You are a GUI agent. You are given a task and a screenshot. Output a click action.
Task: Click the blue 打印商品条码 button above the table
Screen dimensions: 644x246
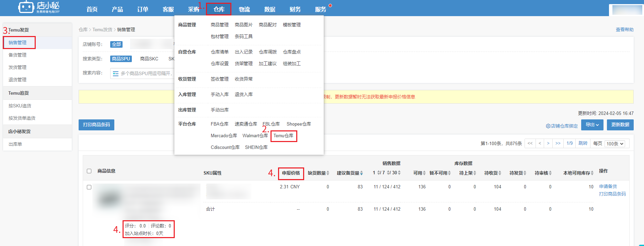click(96, 125)
